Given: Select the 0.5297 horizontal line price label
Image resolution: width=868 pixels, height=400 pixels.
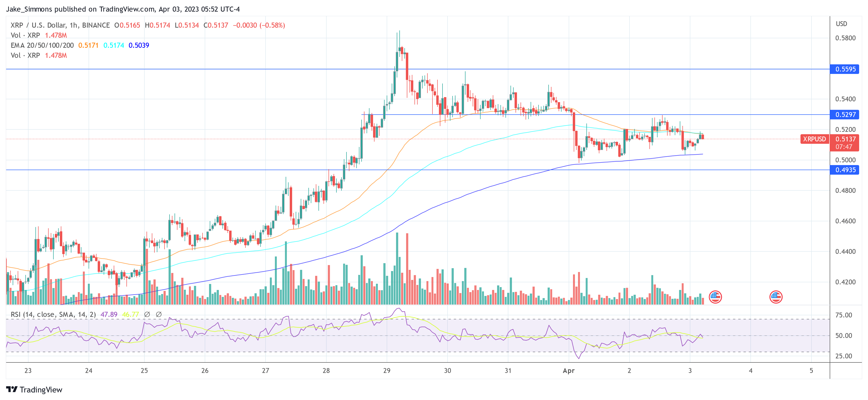Looking at the screenshot, I should click(845, 115).
